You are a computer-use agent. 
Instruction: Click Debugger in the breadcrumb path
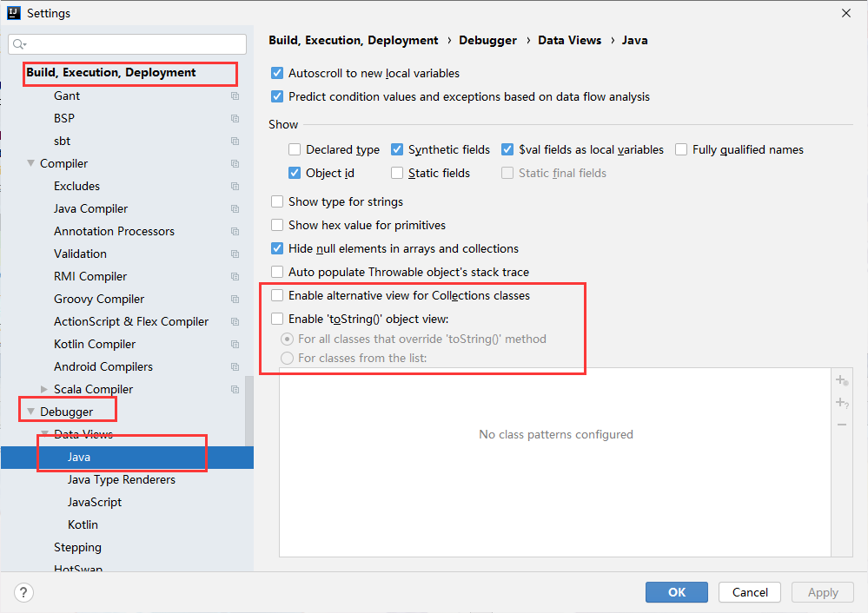pos(487,41)
